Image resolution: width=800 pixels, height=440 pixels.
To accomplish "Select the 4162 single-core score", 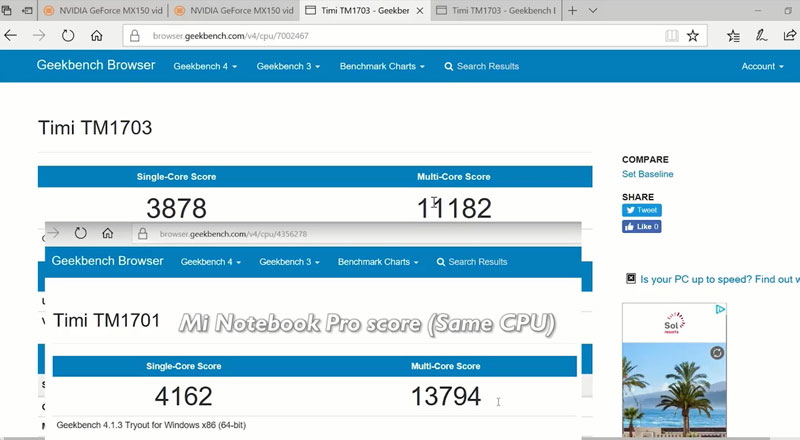I will [184, 396].
